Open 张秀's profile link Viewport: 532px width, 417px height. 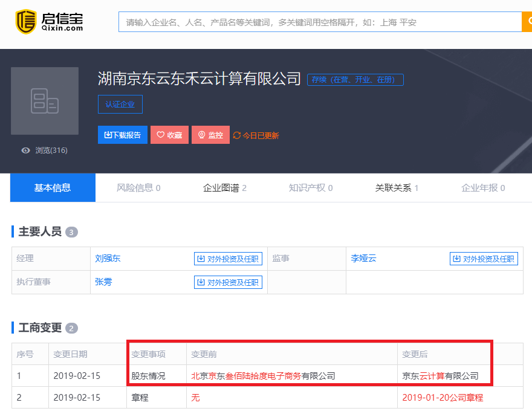click(x=103, y=282)
